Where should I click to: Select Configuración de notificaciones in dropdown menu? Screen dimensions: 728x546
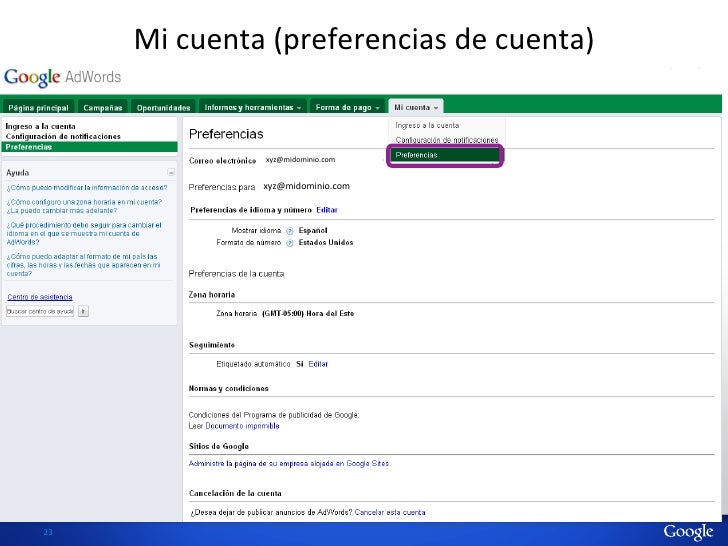click(x=447, y=140)
